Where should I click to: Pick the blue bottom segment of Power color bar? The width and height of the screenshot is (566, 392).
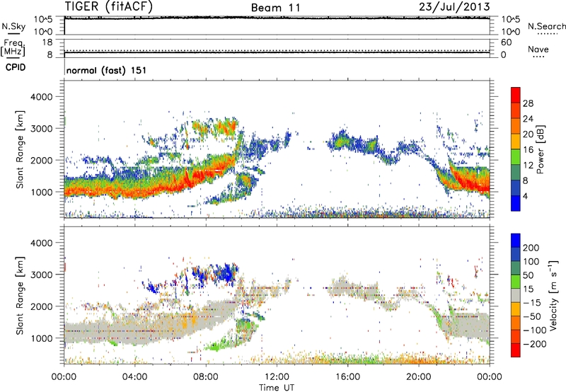click(516, 203)
